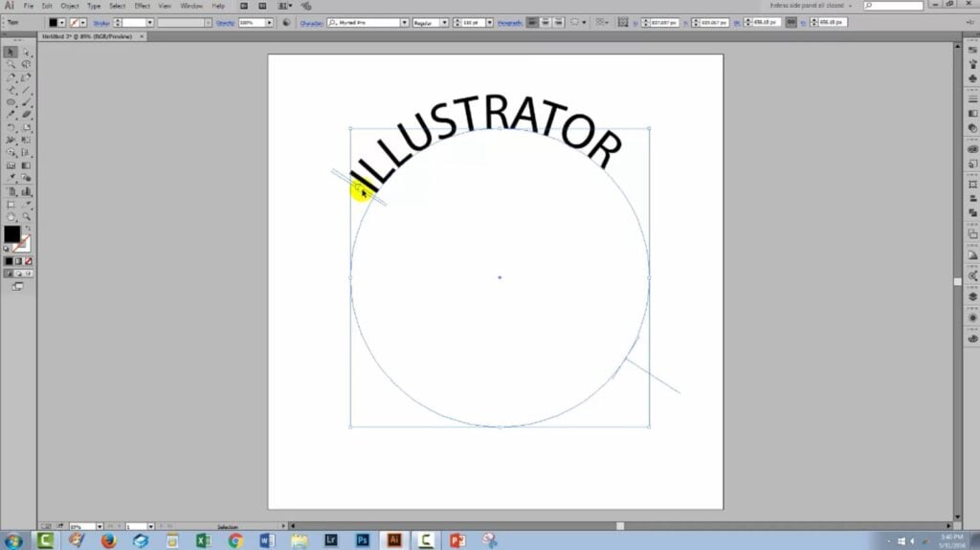Screen dimensions: 980x550
Task: Select the Selection tool (black arrow)
Action: click(11, 53)
